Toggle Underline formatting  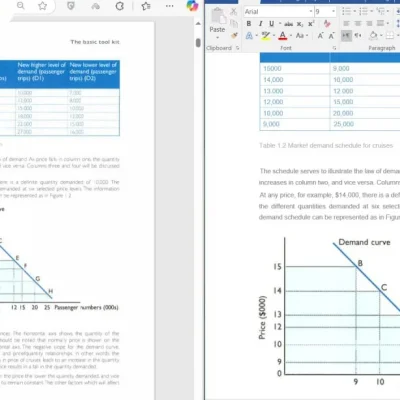(x=271, y=24)
